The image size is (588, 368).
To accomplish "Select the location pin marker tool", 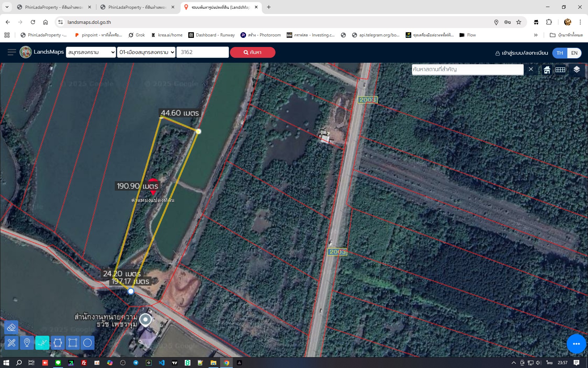I will (x=27, y=343).
